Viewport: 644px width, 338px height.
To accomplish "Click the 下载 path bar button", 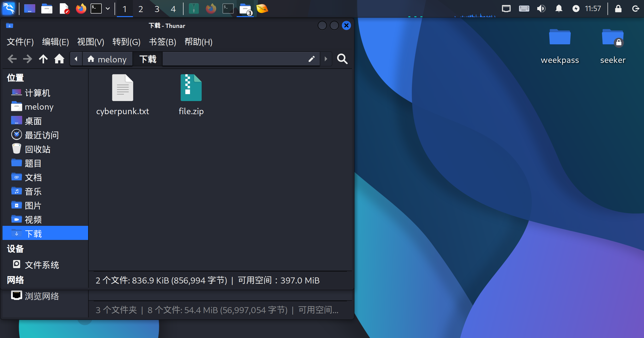I will 148,59.
